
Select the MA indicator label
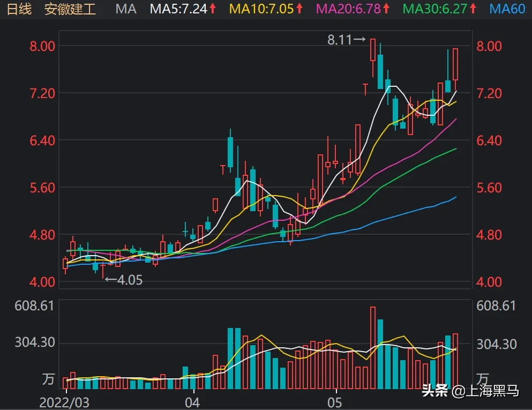coord(126,9)
